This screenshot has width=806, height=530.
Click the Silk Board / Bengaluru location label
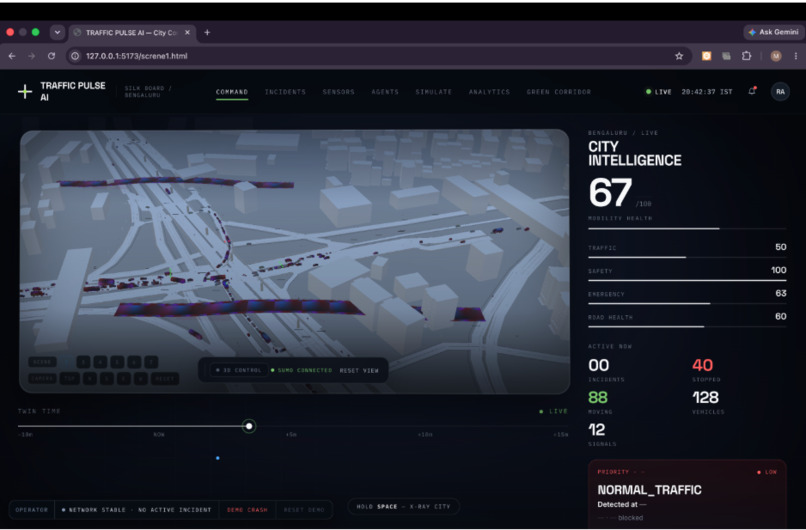coord(148,92)
